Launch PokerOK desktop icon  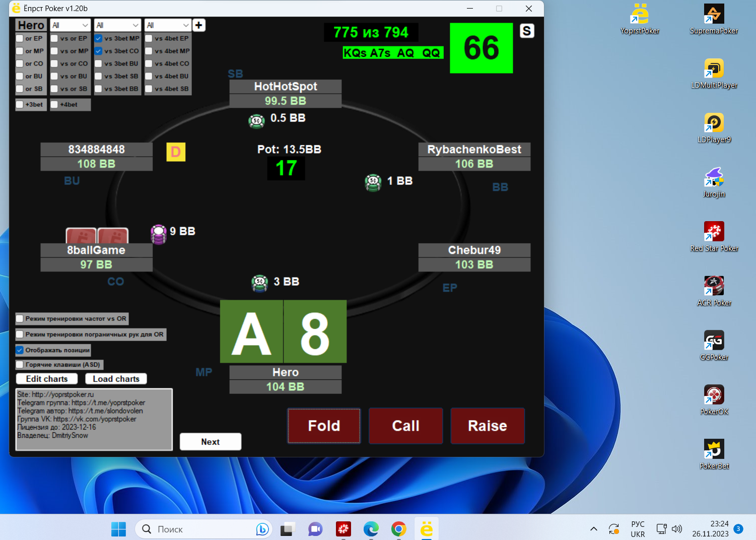(714, 400)
